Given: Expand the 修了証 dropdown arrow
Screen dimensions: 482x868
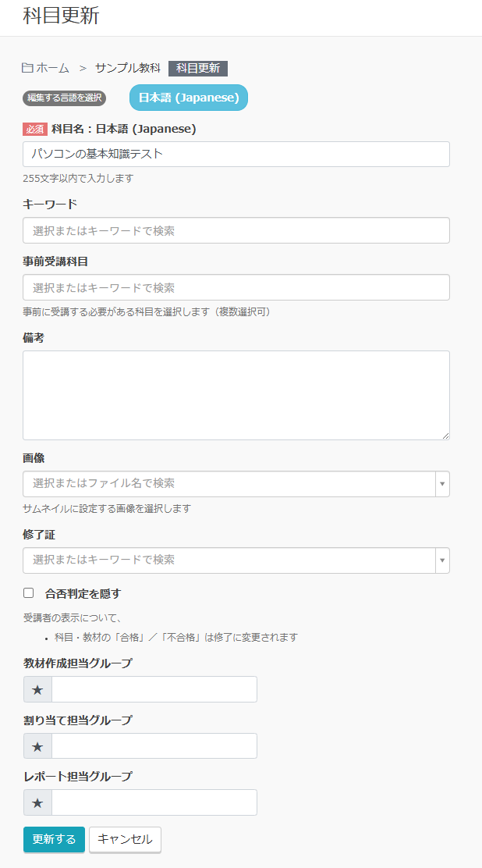Looking at the screenshot, I should (442, 560).
